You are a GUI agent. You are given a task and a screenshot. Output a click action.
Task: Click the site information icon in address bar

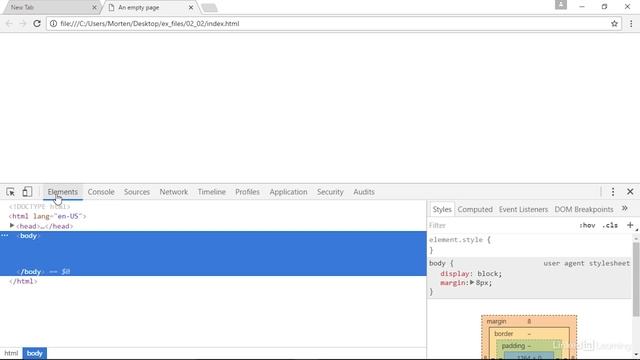point(53,24)
